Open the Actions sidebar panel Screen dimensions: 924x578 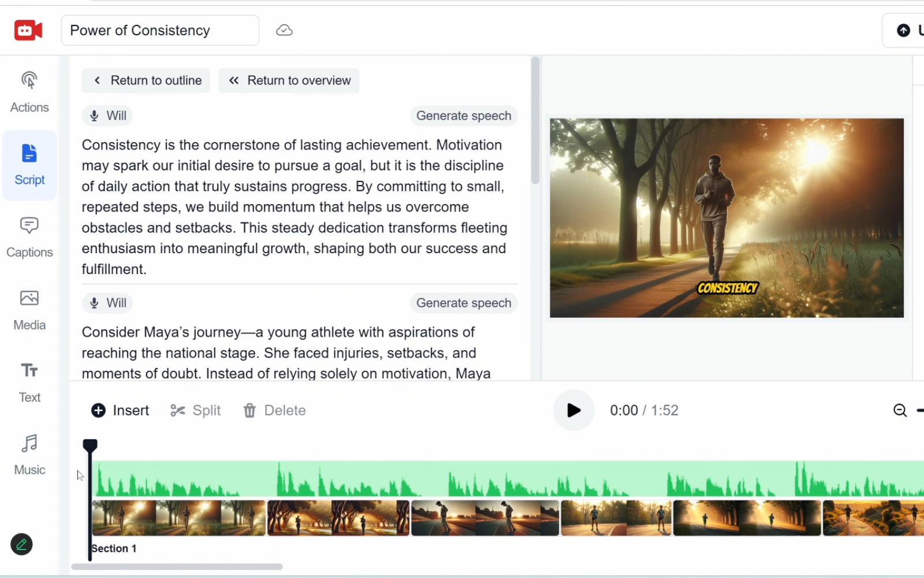(29, 92)
